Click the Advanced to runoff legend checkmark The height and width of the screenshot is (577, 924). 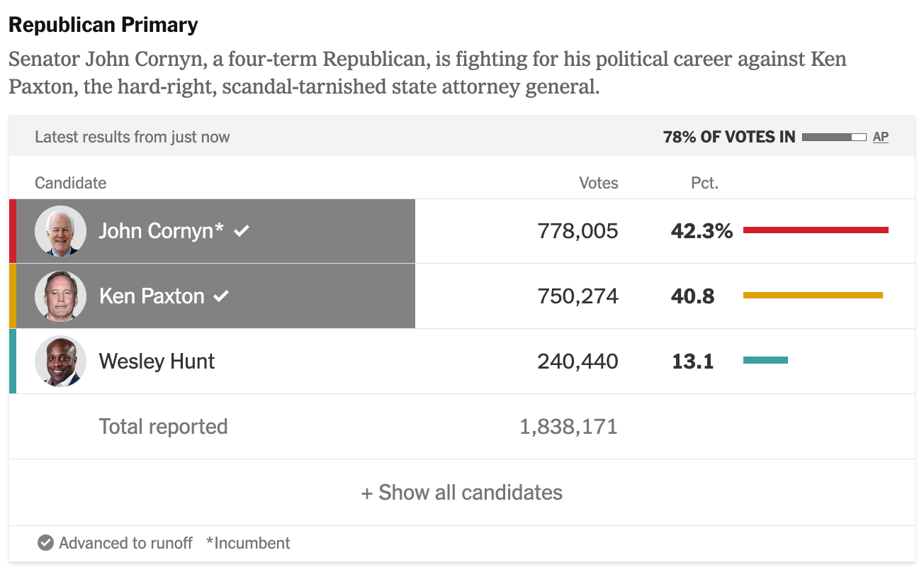45,544
